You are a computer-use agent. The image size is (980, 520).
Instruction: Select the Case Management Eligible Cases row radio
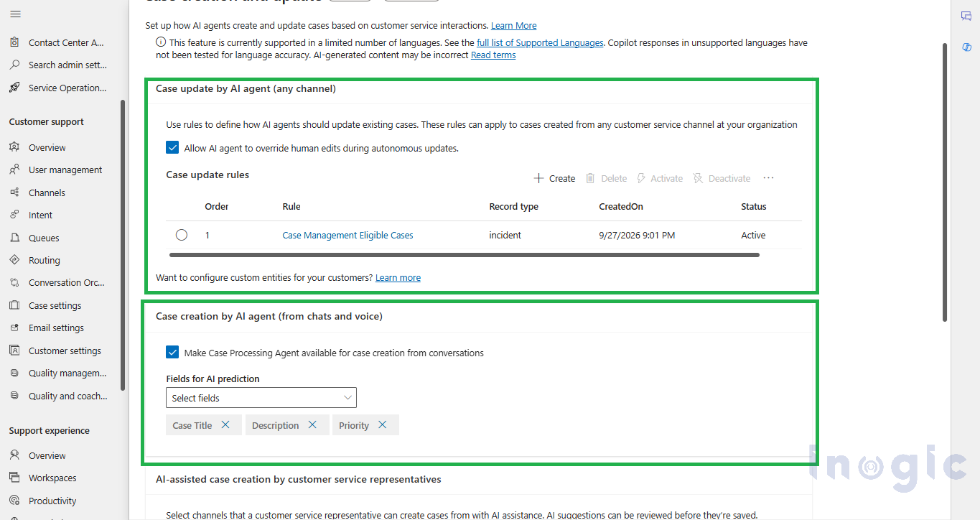pos(182,235)
